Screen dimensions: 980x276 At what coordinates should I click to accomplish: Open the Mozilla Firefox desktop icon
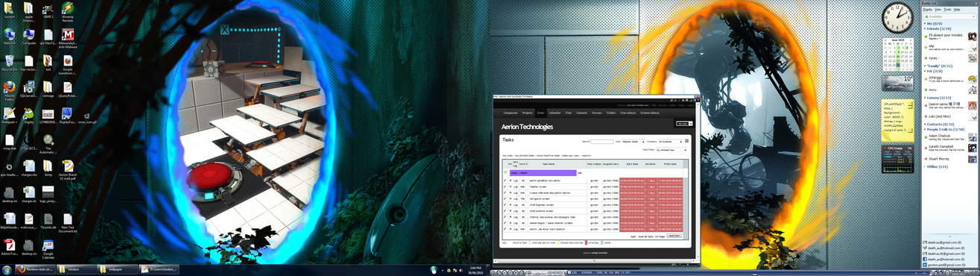tap(10, 89)
